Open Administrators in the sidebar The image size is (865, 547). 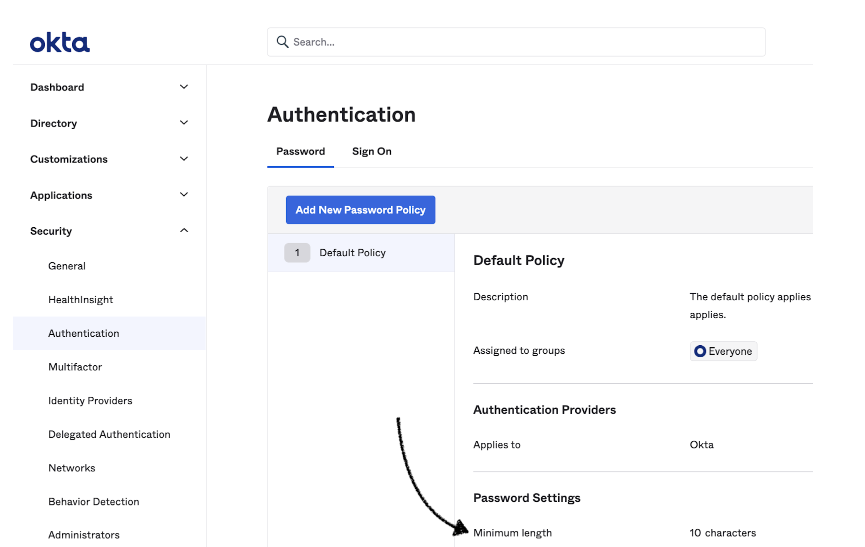[84, 534]
